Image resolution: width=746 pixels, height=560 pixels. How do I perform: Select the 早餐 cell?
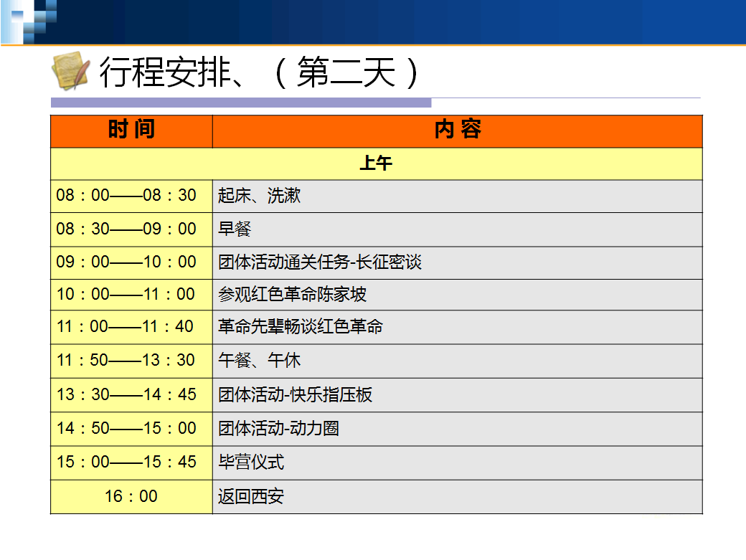click(457, 229)
